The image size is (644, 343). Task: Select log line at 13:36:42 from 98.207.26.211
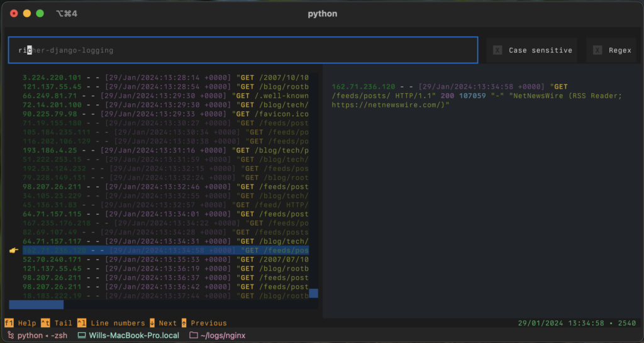click(x=165, y=287)
